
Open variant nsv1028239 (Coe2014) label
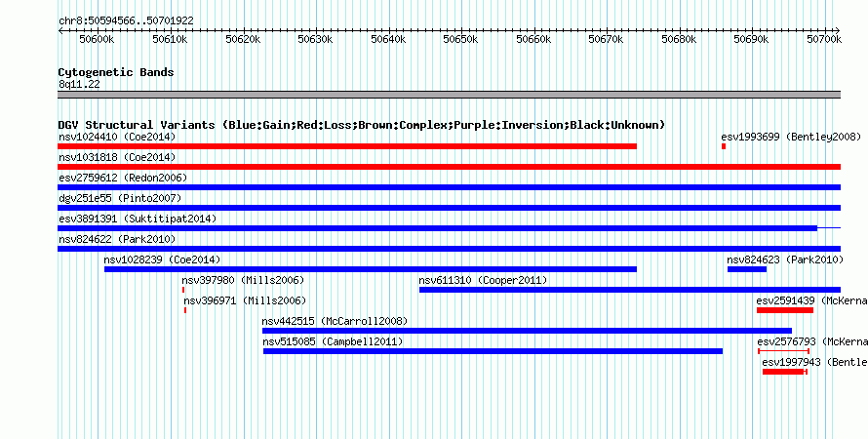162,259
